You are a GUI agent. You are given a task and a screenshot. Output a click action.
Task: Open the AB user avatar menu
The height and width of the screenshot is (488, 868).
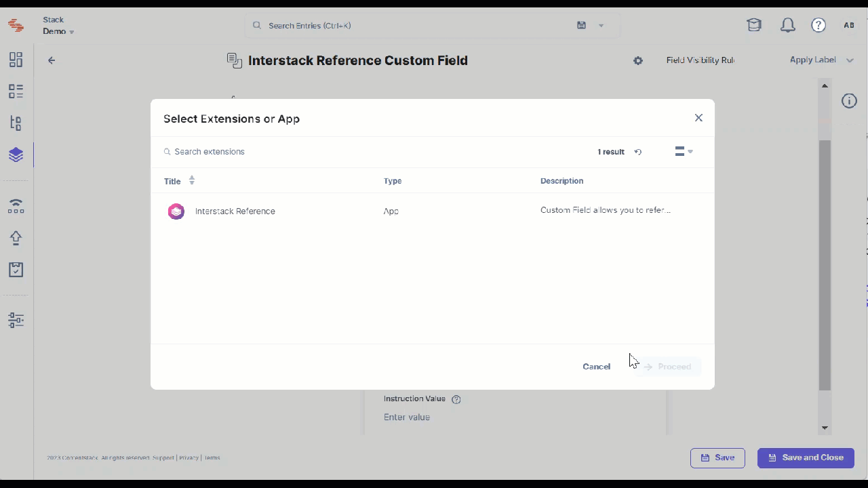849,26
